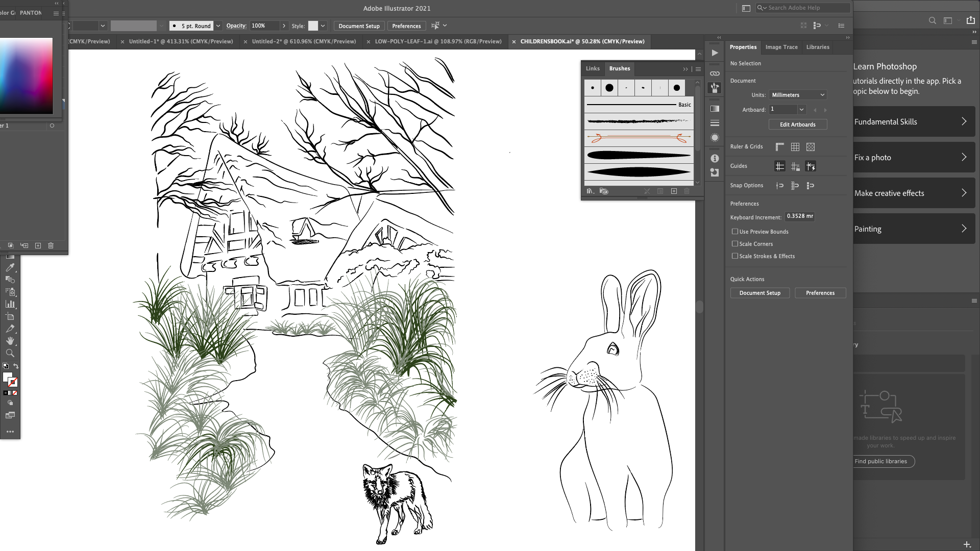Select the Column Graph tool
The width and height of the screenshot is (980, 551).
click(10, 304)
